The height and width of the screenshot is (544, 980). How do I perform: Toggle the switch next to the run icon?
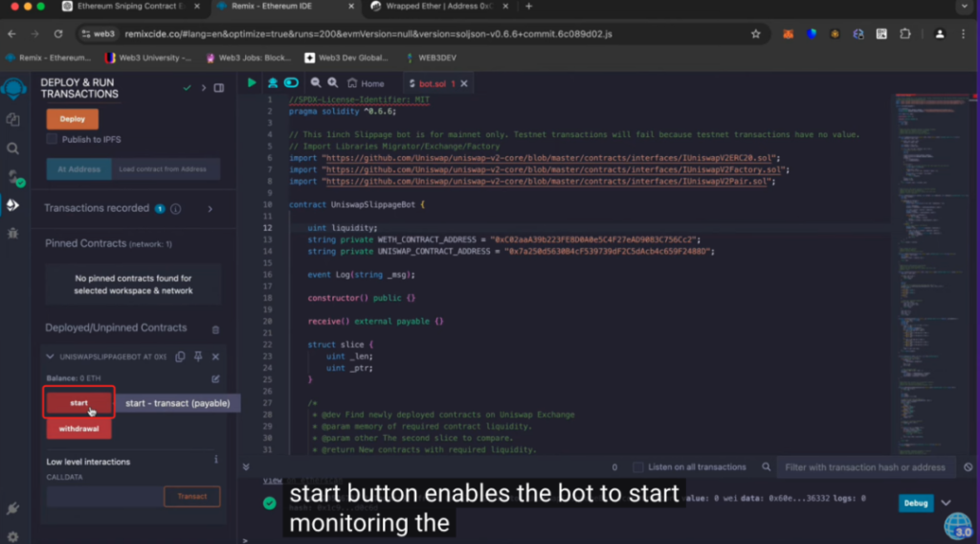(291, 83)
